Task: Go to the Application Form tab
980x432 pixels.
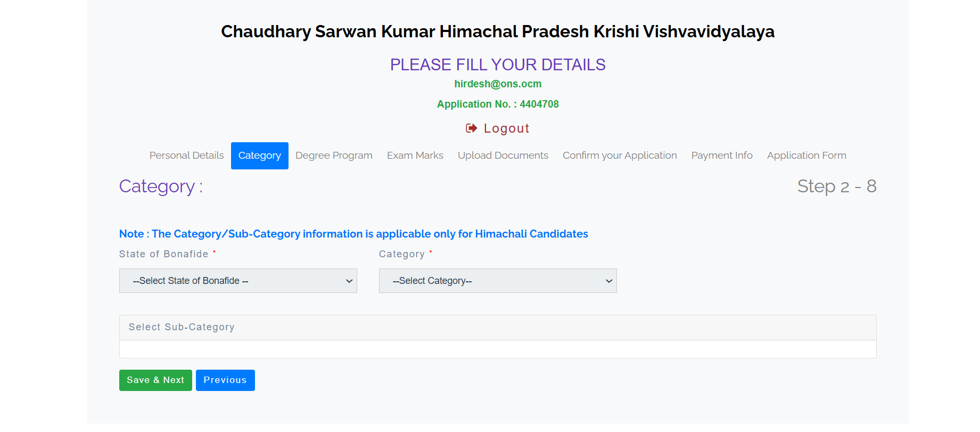Action: (806, 156)
